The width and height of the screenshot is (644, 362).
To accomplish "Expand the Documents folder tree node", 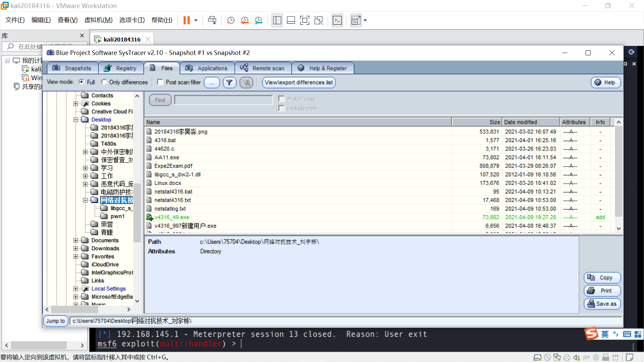I will click(76, 240).
